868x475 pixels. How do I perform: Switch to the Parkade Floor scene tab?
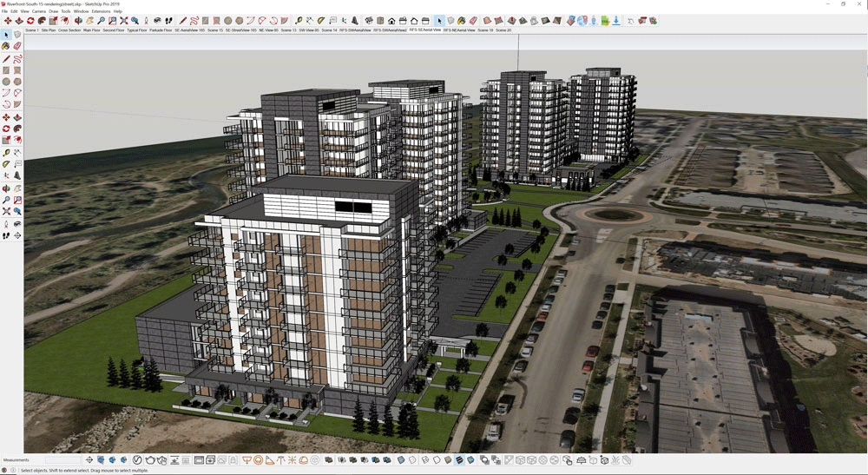coord(161,30)
